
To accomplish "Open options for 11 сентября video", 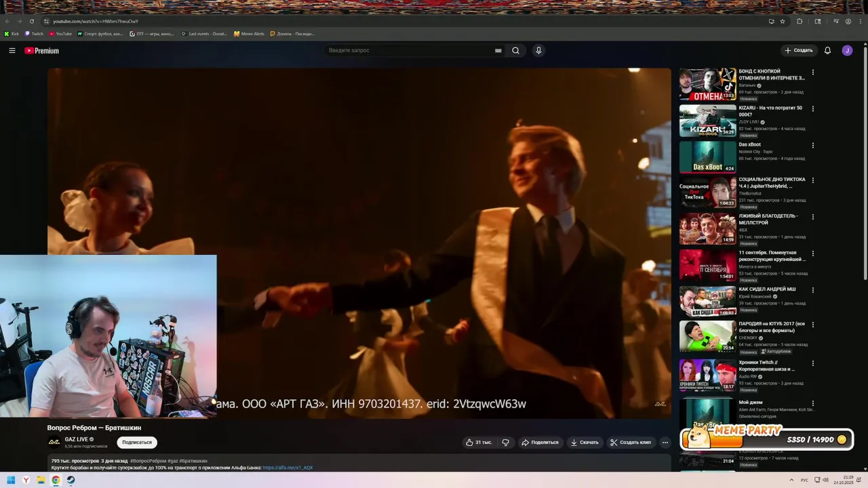I will (812, 253).
